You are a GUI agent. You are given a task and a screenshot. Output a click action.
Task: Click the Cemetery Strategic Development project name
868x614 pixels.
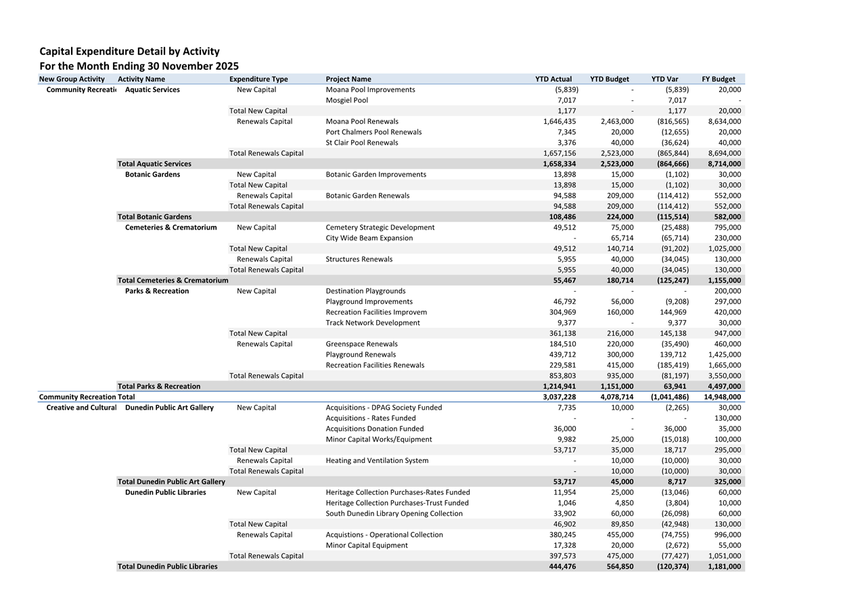tap(380, 227)
